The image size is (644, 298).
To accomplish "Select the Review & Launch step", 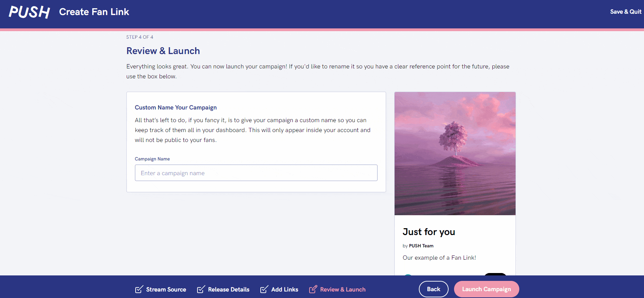I will click(x=337, y=289).
